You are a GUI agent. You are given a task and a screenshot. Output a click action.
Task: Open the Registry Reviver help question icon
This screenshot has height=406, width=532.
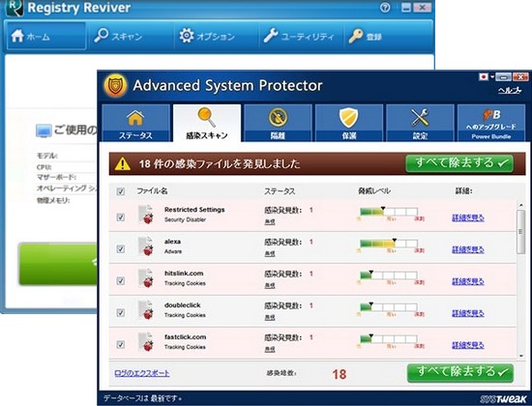[385, 8]
